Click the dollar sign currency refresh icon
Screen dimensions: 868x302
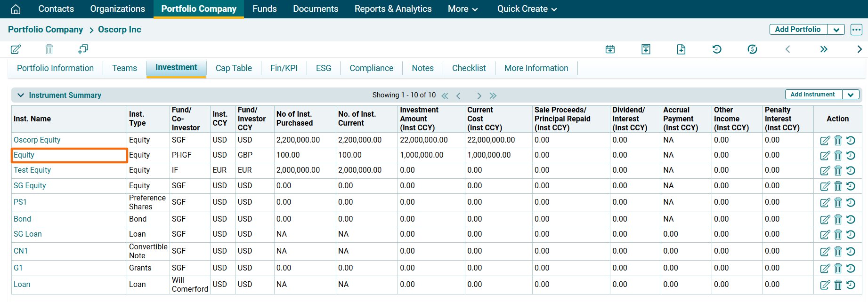pyautogui.click(x=752, y=49)
